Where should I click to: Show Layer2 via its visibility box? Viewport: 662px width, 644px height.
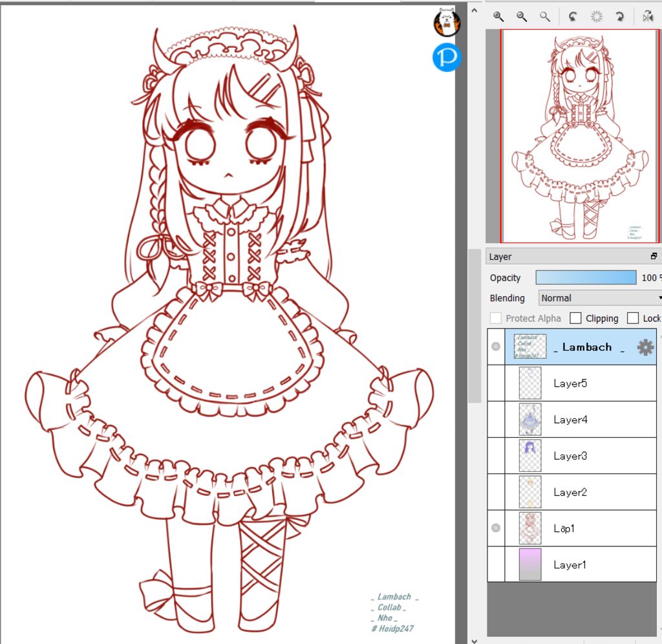(496, 492)
